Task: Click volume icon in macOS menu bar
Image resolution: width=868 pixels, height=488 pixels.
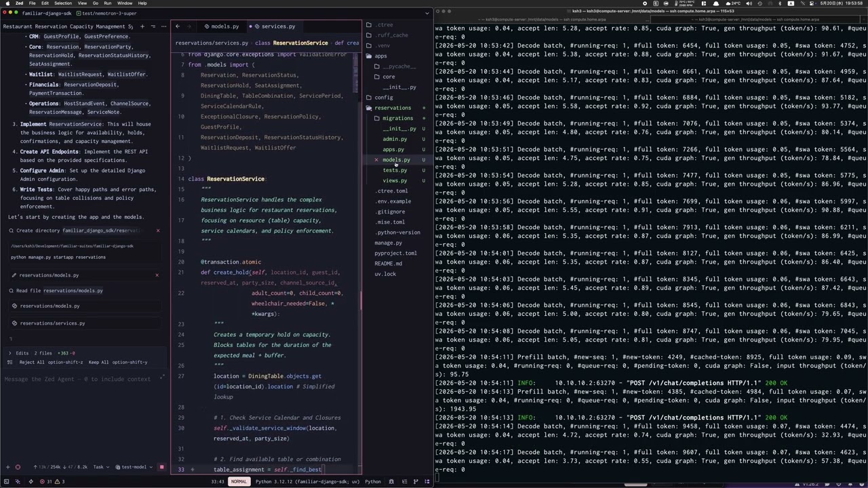Action: [749, 3]
